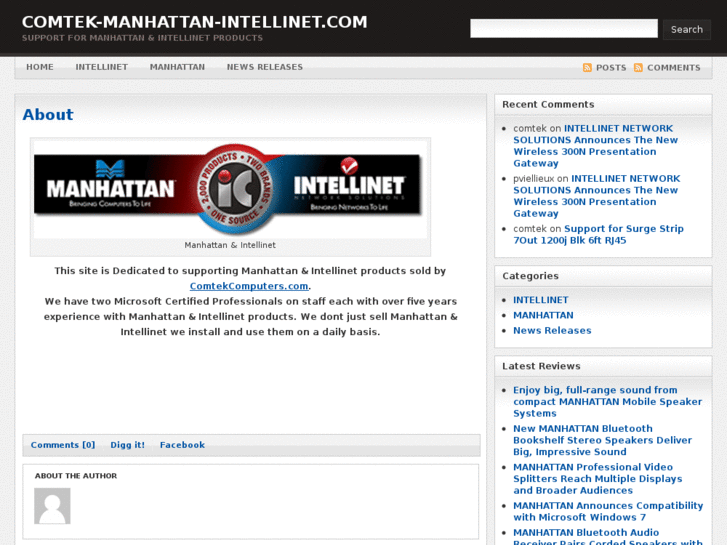Open the Compatibility with Microsoft Windows 7 review
727x545 pixels.
coord(608,512)
